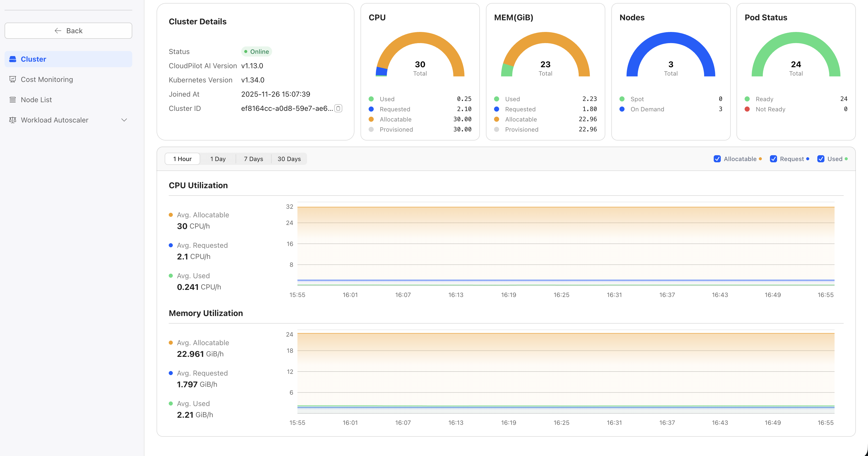Uncheck the Allocatable checkbox
The image size is (868, 456).
pos(717,159)
